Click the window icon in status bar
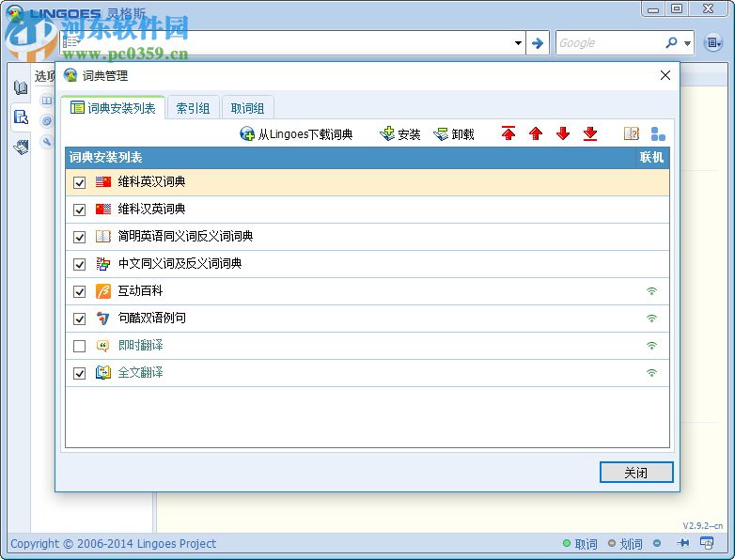Viewport: 735px width, 560px height. pos(707,543)
